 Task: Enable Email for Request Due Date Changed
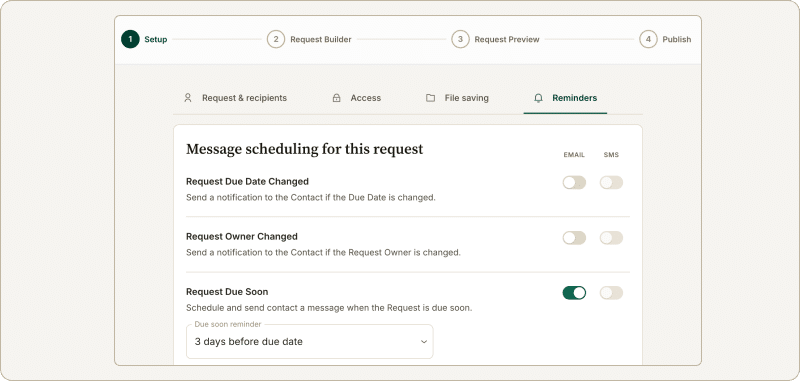(574, 183)
